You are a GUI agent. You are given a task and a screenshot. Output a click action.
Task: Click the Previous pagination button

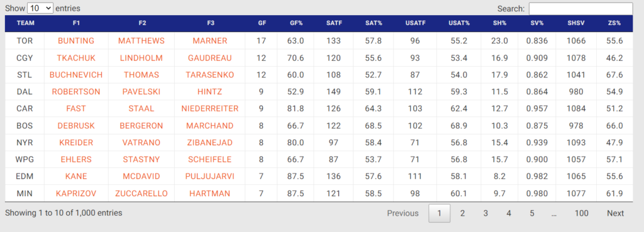coord(403,213)
